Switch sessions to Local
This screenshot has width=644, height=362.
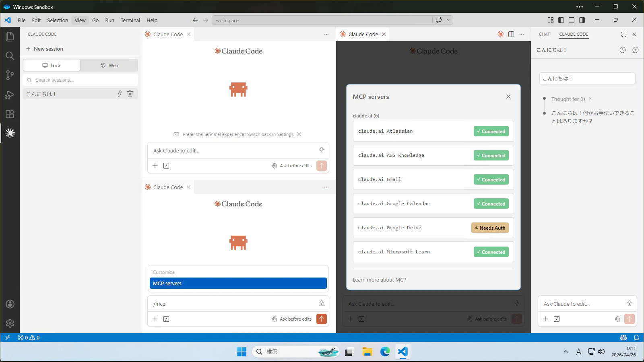click(52, 65)
